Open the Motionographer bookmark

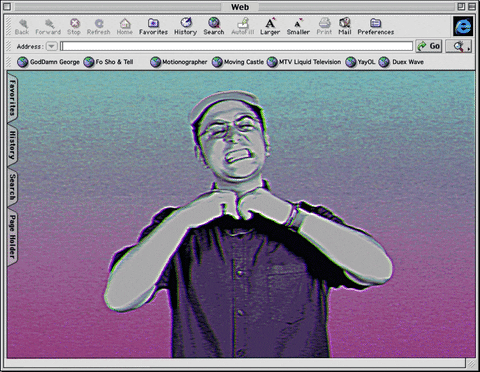click(x=179, y=62)
